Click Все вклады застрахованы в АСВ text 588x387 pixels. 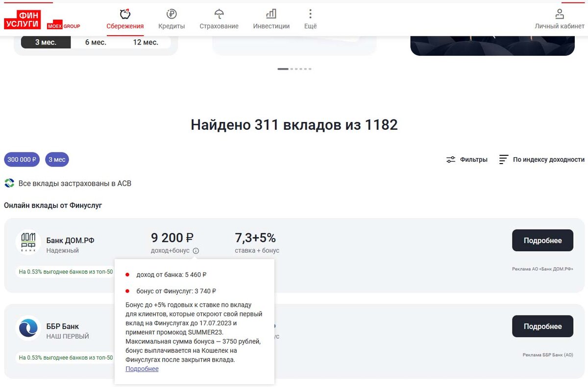point(75,184)
